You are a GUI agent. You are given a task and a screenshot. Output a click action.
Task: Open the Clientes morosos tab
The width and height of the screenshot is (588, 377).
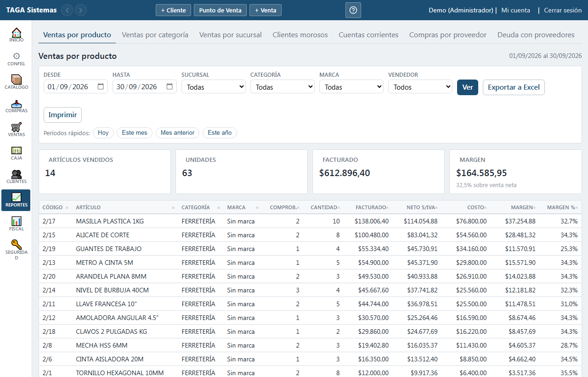300,35
